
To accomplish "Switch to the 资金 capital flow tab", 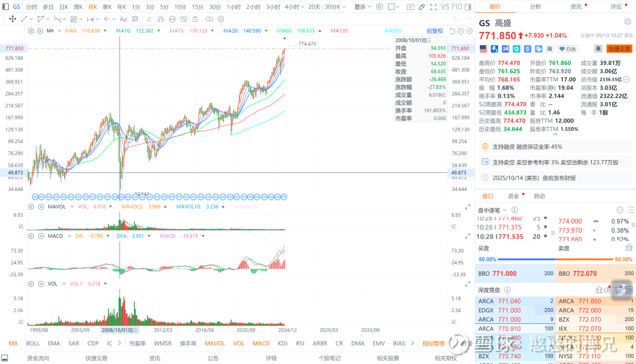I will click(514, 196).
